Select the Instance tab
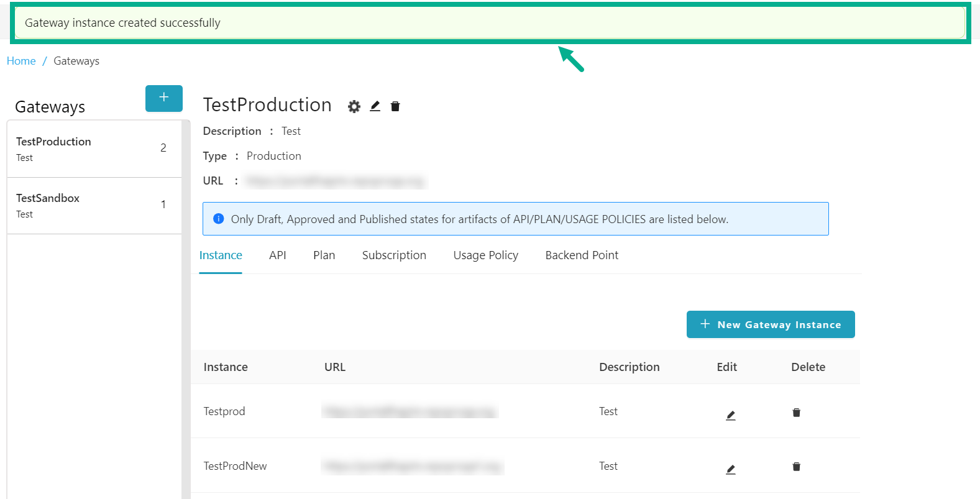This screenshot has height=499, width=980. point(221,255)
